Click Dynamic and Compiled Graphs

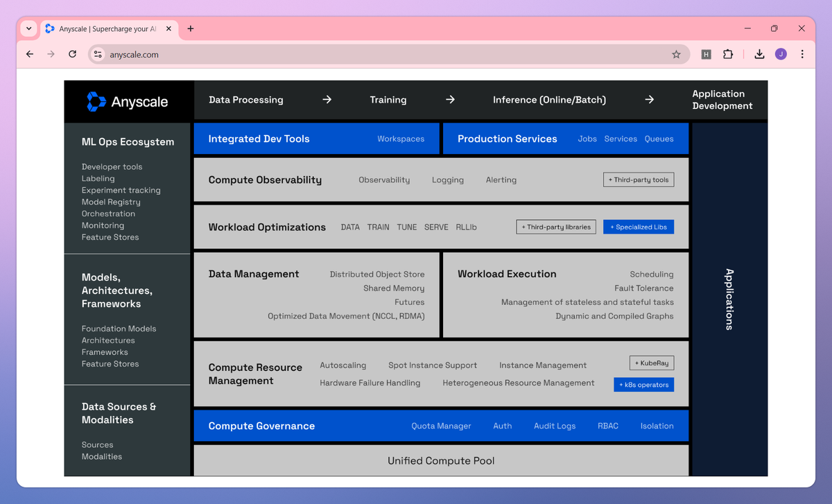coord(614,316)
